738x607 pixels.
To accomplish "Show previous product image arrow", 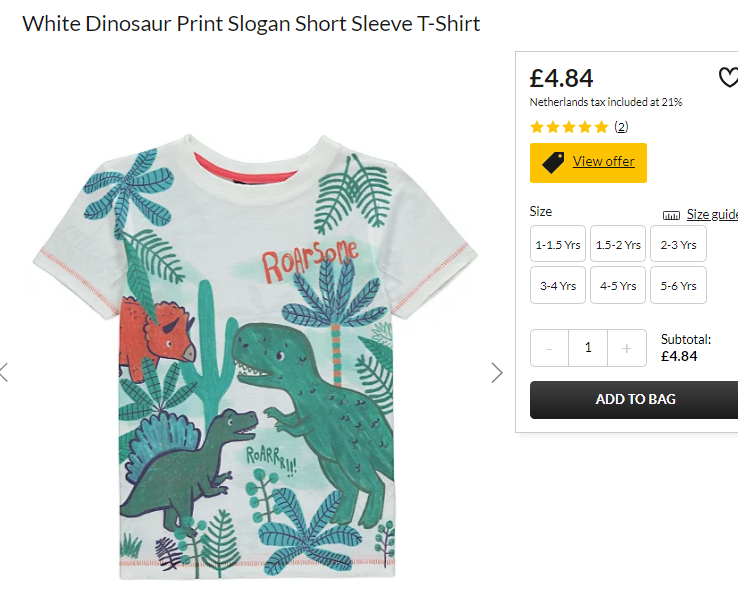I will click(x=4, y=372).
